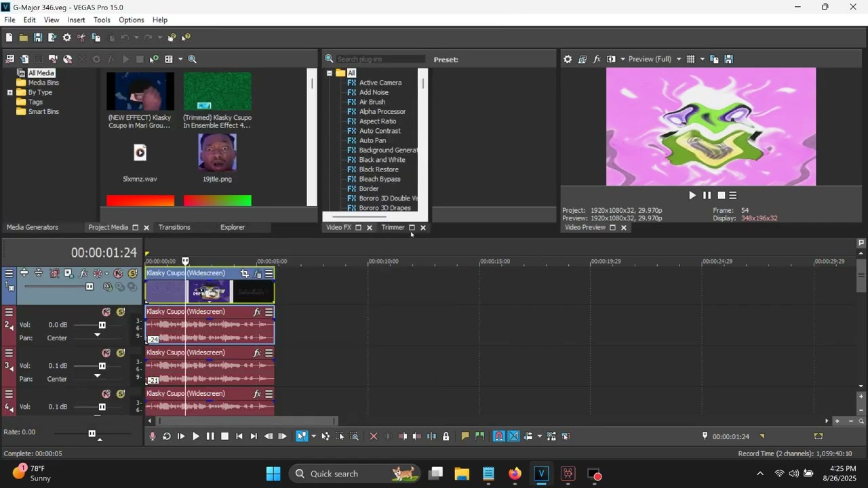
Task: Toggle Enable Snapping magnet
Action: point(498,436)
